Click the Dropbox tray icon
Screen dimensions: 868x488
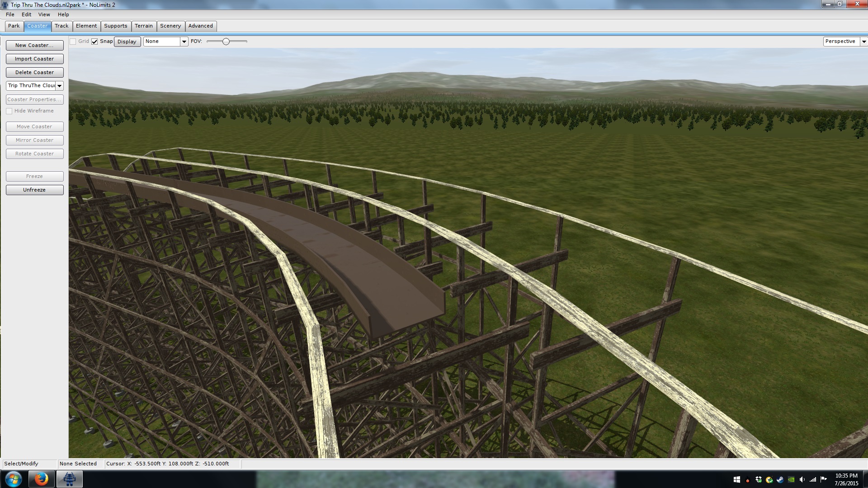(759, 479)
